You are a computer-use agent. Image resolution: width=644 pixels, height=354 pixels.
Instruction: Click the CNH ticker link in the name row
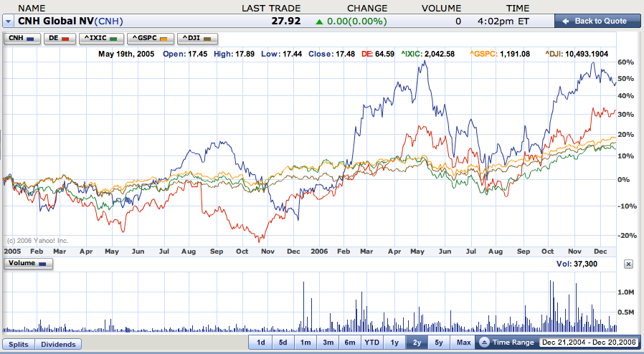pos(108,21)
